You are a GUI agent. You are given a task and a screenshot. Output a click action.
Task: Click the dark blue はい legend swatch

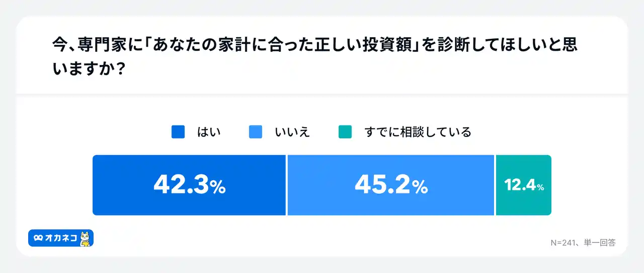[178, 132]
